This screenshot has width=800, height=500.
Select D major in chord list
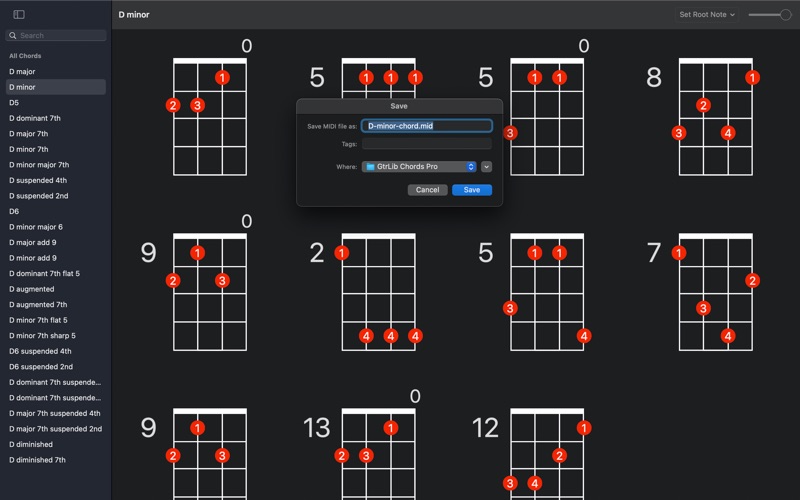tap(22, 72)
